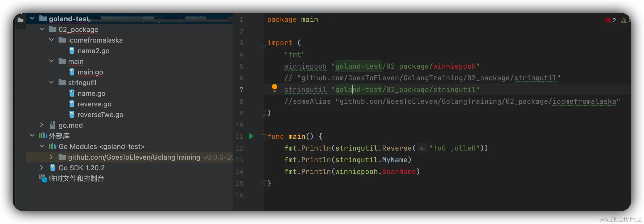
Task: Select reverse.go in the project tree
Action: [x=94, y=104]
